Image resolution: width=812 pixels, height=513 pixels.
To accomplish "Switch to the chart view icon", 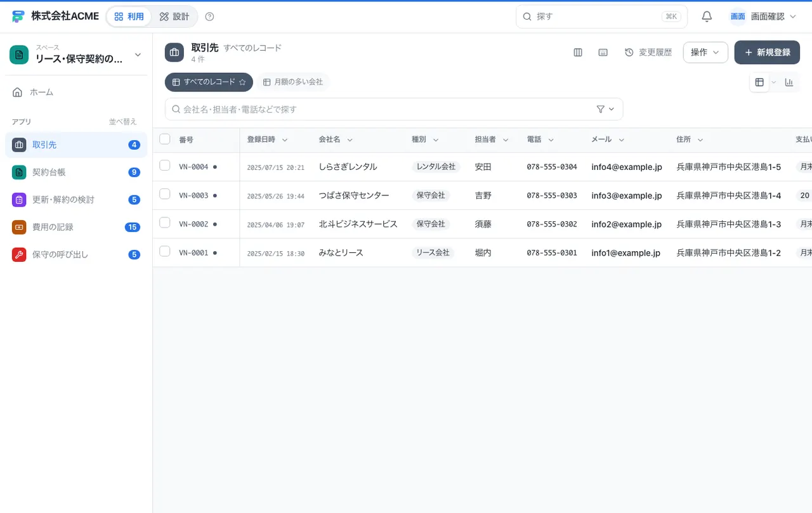I will tap(789, 82).
